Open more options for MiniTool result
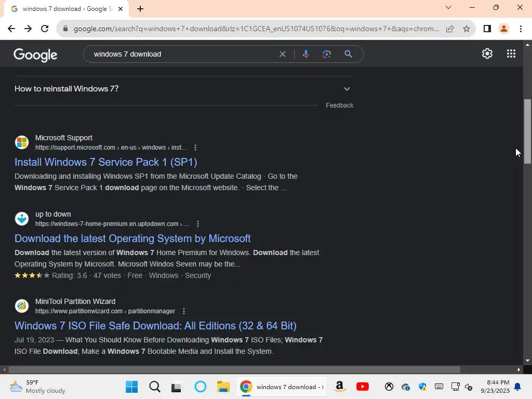The width and height of the screenshot is (532, 399). (184, 311)
